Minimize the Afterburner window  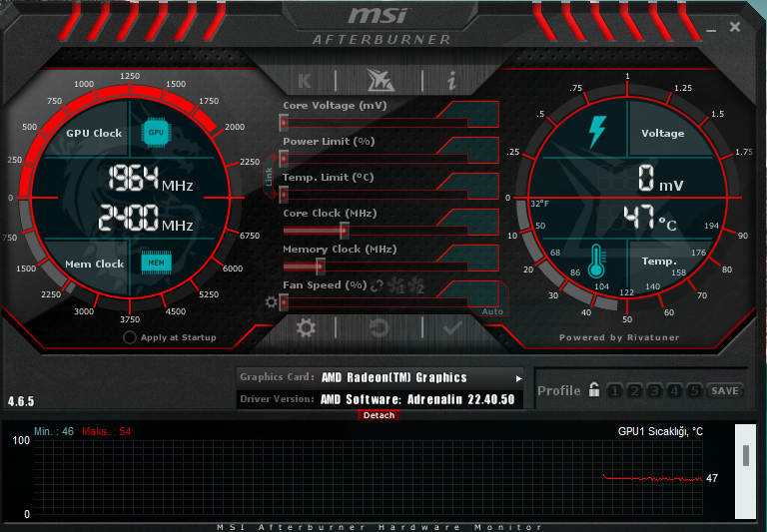point(711,31)
